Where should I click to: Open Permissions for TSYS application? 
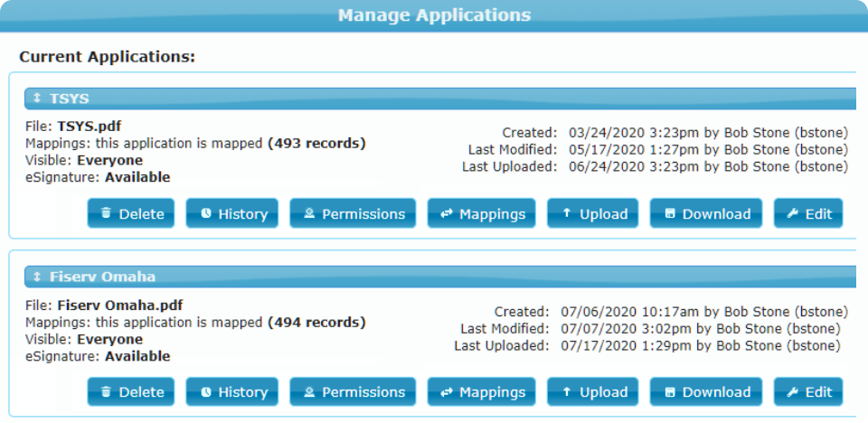click(353, 213)
